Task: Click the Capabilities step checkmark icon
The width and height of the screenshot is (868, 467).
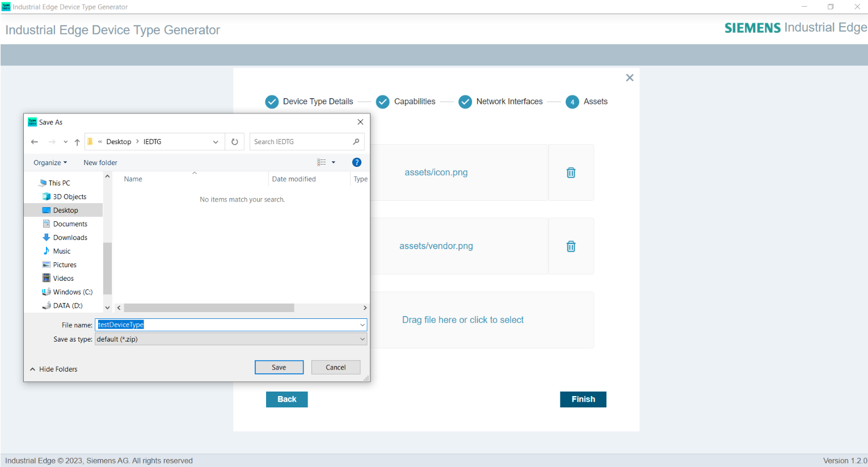Action: [x=382, y=101]
